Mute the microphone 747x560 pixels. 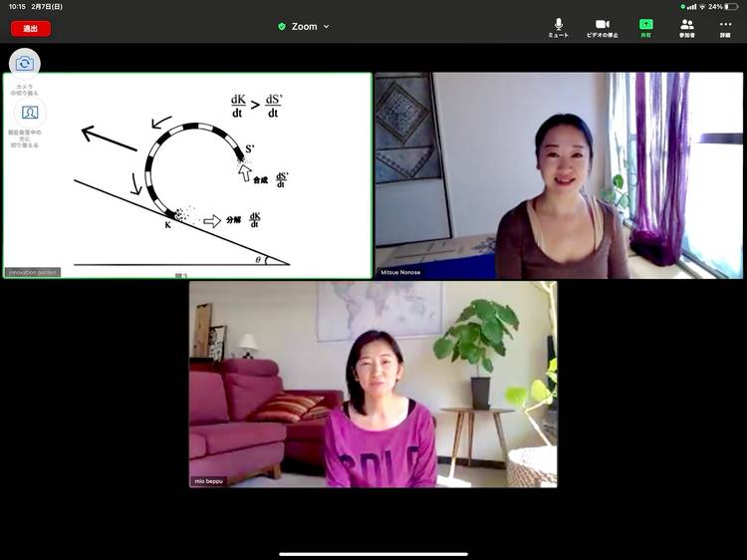click(559, 27)
